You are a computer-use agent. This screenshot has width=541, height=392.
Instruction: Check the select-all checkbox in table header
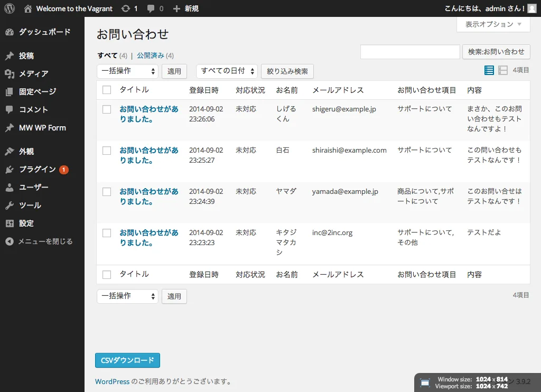[107, 90]
